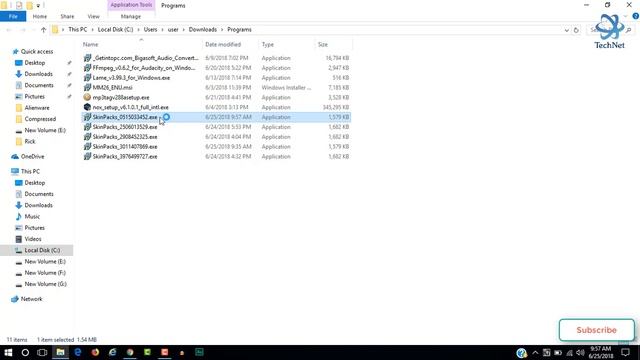
Task: Click 'user' breadcrumb in address bar
Action: click(x=173, y=29)
